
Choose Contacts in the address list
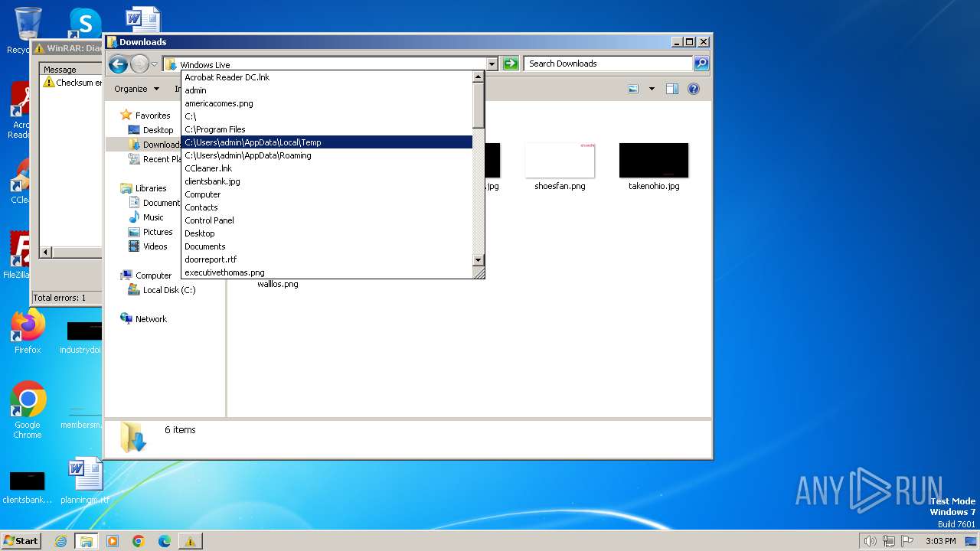pos(327,207)
